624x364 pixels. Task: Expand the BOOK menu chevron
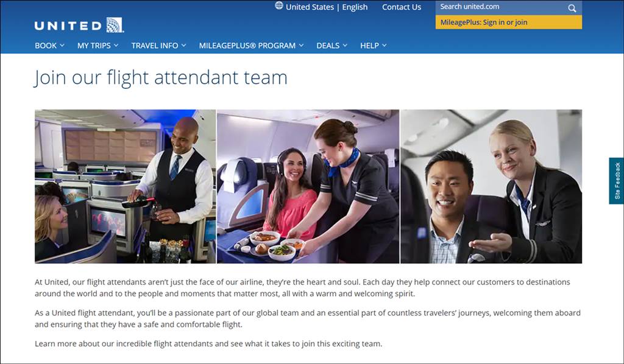pos(62,45)
